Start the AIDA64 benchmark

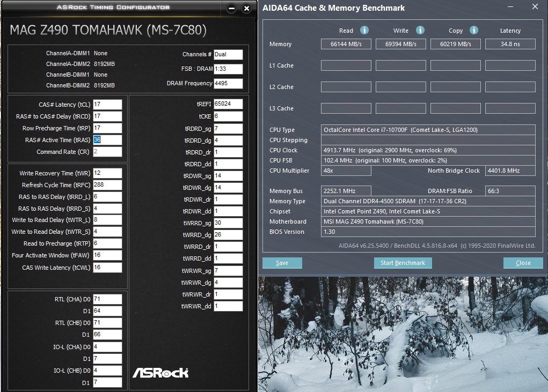pyautogui.click(x=403, y=263)
